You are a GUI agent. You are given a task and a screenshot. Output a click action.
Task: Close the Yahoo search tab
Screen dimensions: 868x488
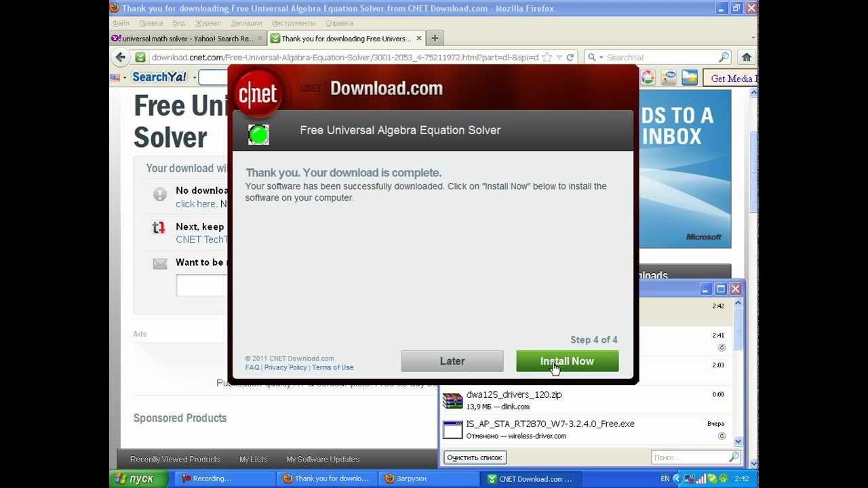(260, 39)
